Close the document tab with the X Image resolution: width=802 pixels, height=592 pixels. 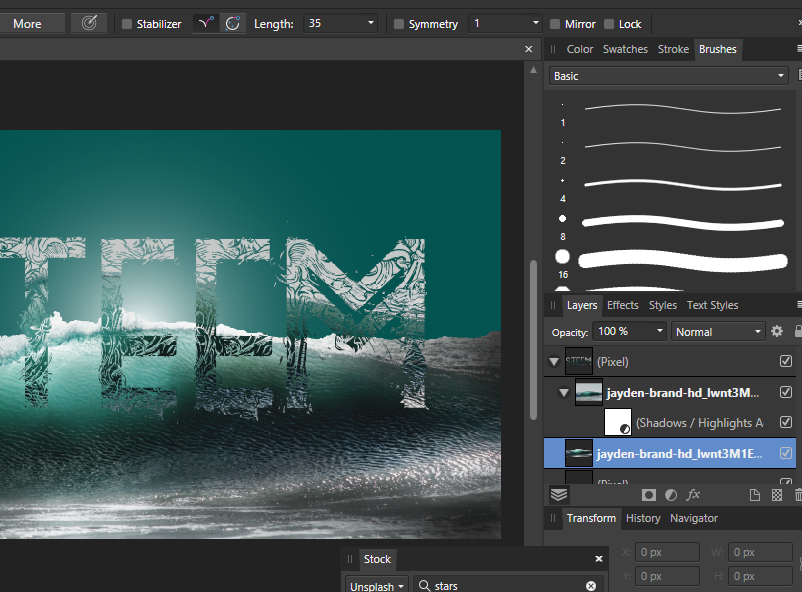tap(528, 49)
